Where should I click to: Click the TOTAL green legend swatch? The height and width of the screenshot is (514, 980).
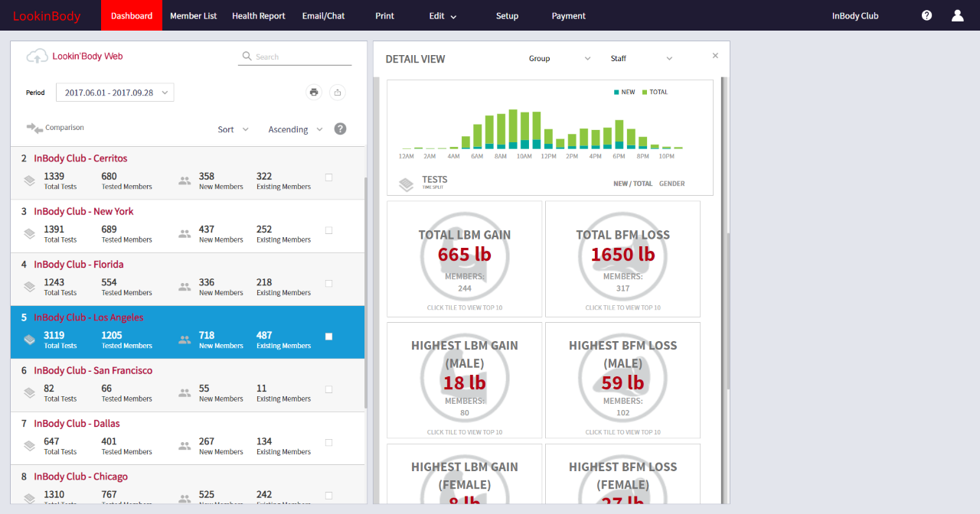(x=645, y=92)
